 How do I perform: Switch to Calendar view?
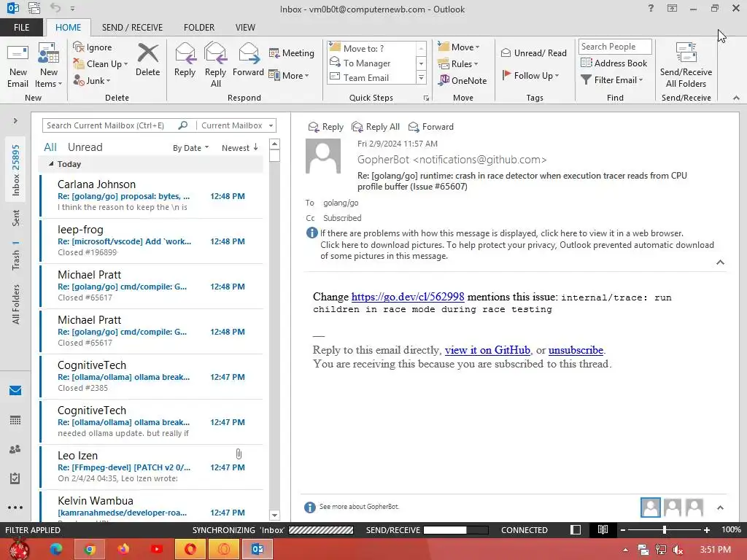pyautogui.click(x=15, y=420)
